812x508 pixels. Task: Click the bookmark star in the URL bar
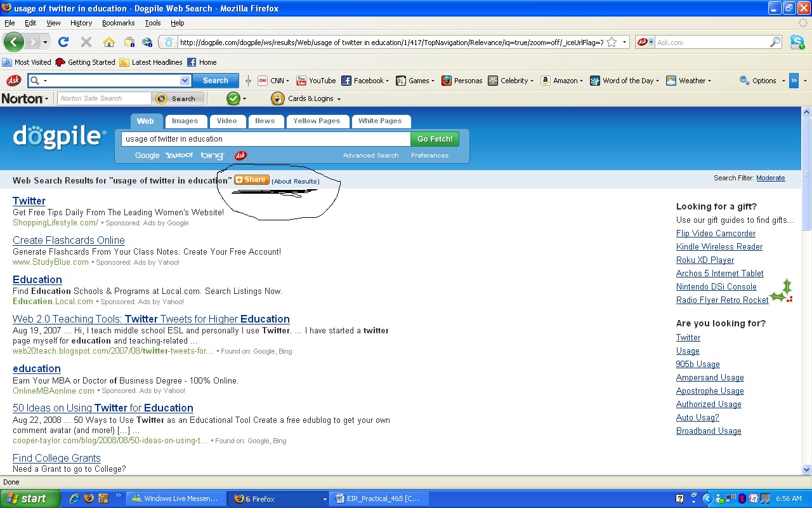[x=612, y=43]
